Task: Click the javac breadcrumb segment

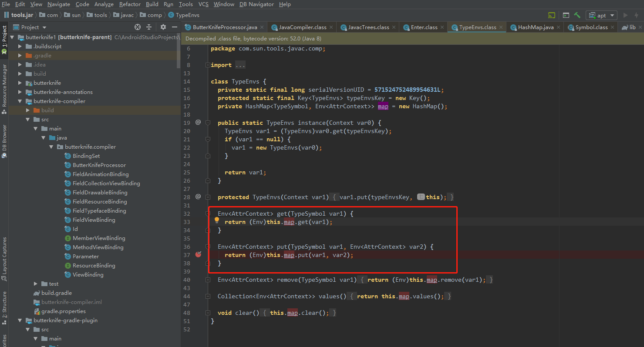Action: (x=124, y=15)
